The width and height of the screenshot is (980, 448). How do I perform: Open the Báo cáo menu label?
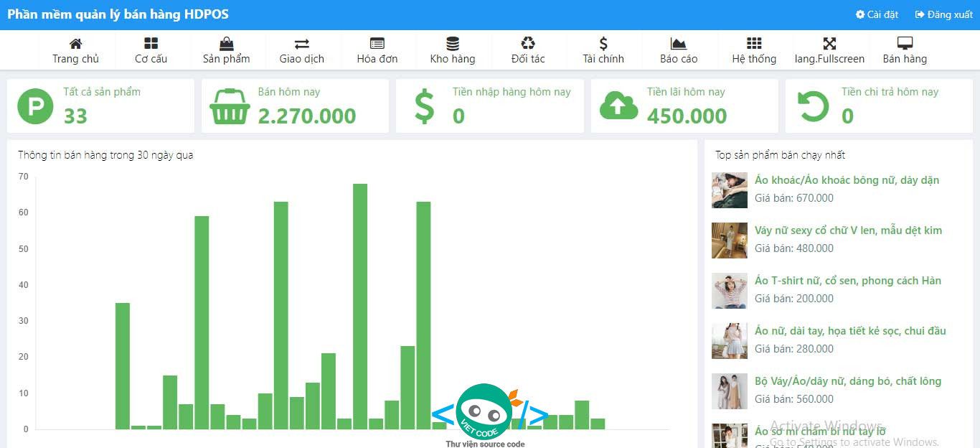point(679,59)
